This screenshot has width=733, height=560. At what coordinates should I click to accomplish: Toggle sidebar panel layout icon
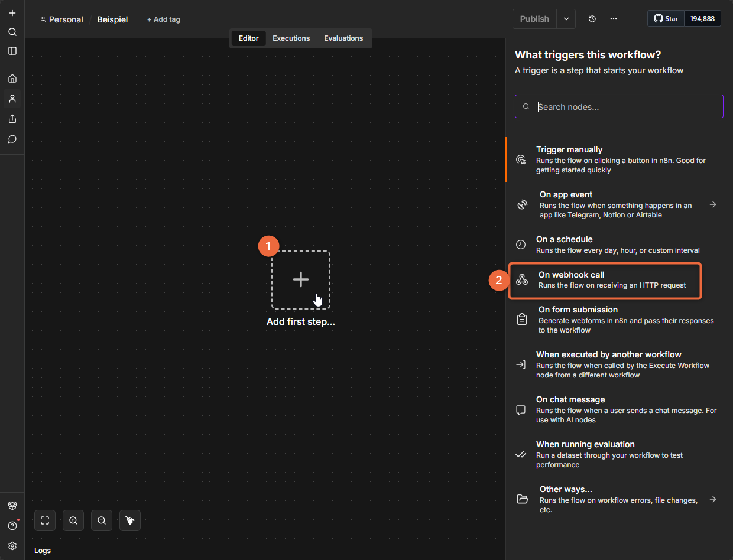pos(12,51)
